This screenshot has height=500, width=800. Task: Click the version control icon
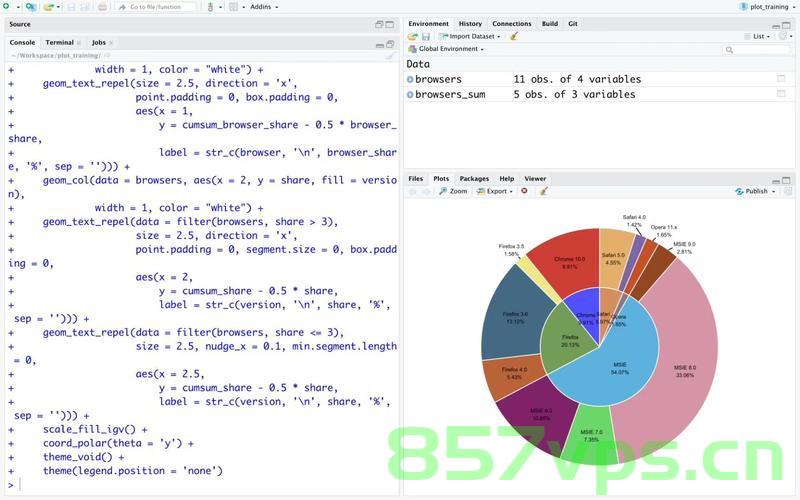coord(210,7)
